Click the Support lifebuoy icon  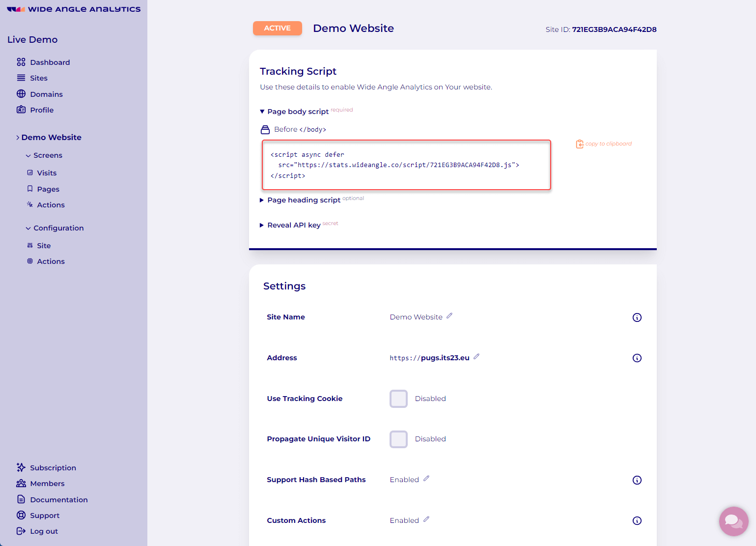pyautogui.click(x=21, y=515)
